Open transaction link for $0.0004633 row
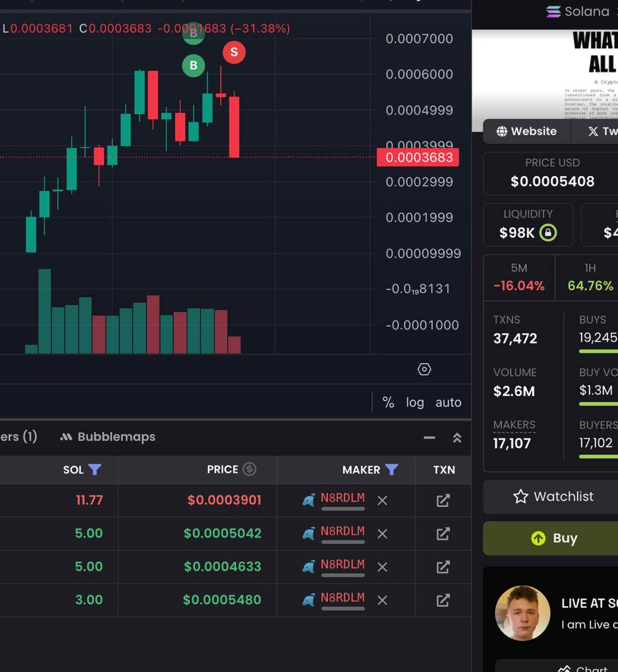 [x=443, y=567]
